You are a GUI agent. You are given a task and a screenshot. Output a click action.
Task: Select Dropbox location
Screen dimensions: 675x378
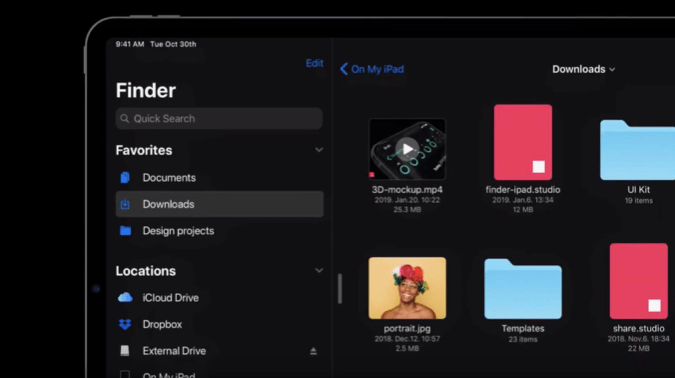220,324
